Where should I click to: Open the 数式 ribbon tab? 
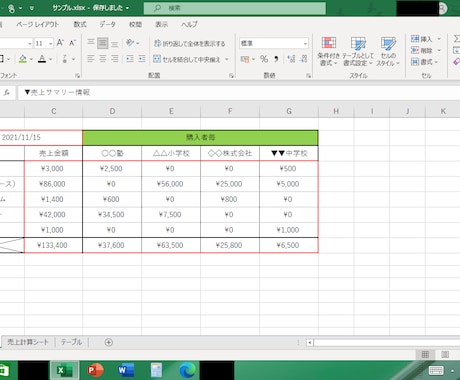pos(80,24)
